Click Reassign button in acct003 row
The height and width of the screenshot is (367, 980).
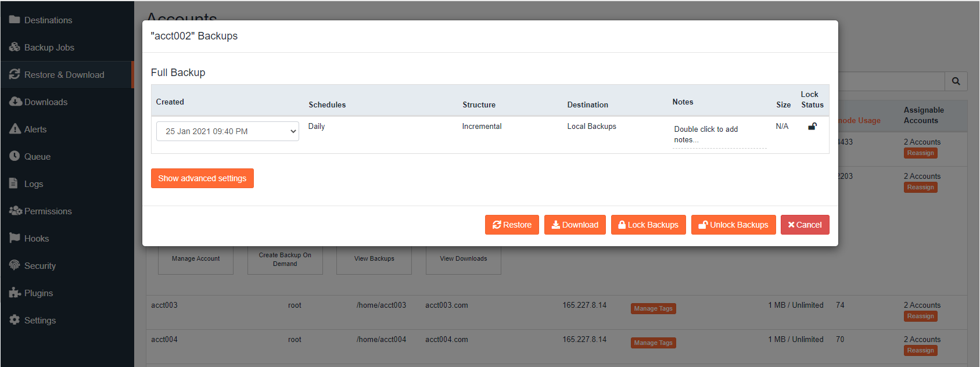tap(921, 316)
